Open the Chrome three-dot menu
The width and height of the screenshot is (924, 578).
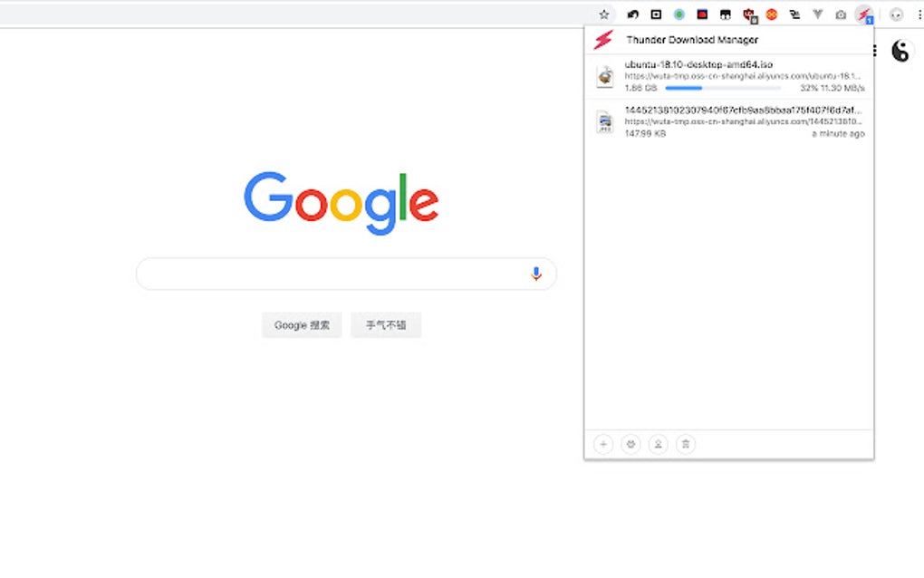pos(919,14)
